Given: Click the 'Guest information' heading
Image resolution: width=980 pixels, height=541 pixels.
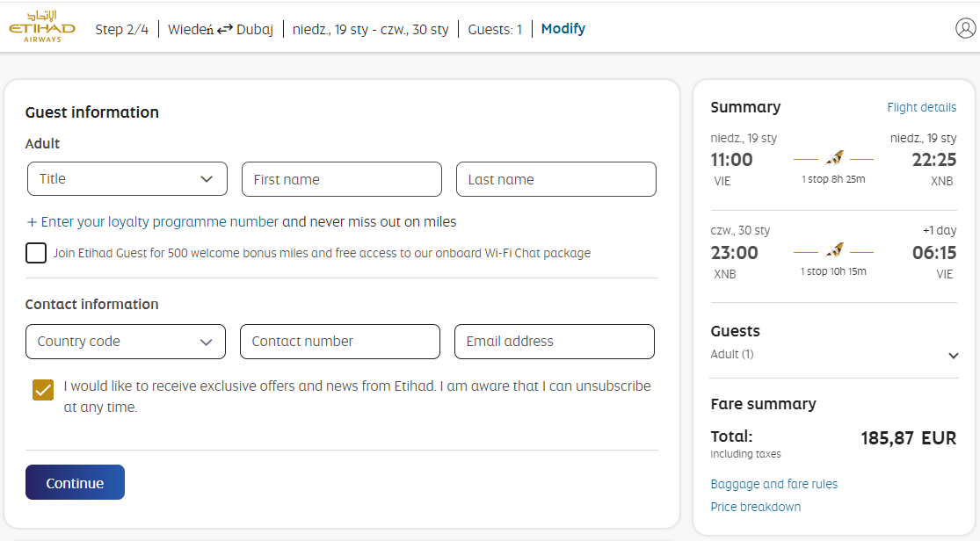Looking at the screenshot, I should click(x=92, y=112).
